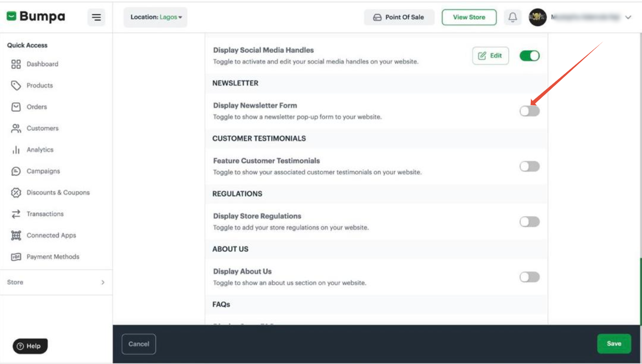Edit social media handles

tap(490, 56)
